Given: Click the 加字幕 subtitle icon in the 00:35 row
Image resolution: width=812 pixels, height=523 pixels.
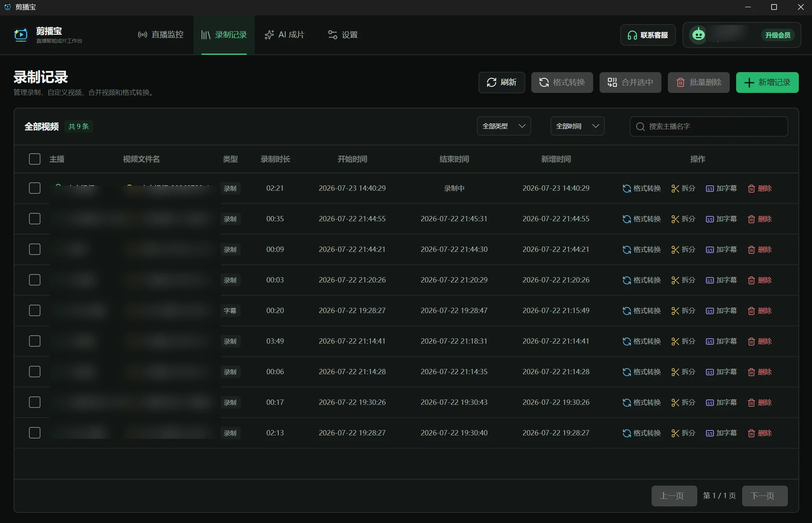Looking at the screenshot, I should 709,219.
